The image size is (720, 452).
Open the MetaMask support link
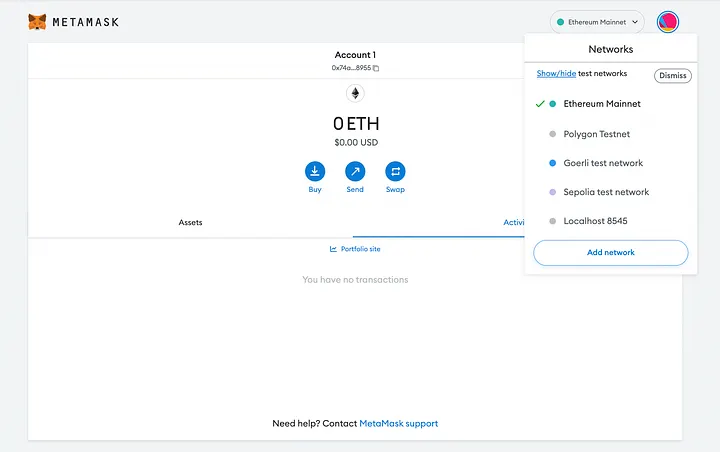[x=398, y=424]
